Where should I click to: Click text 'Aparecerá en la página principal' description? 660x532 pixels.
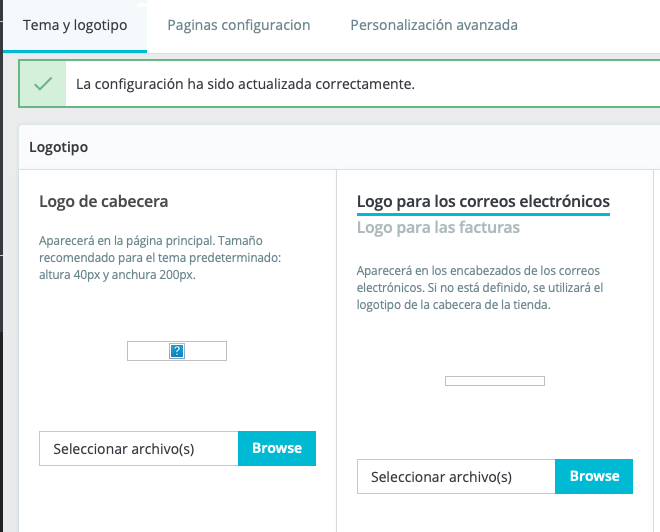(x=160, y=258)
